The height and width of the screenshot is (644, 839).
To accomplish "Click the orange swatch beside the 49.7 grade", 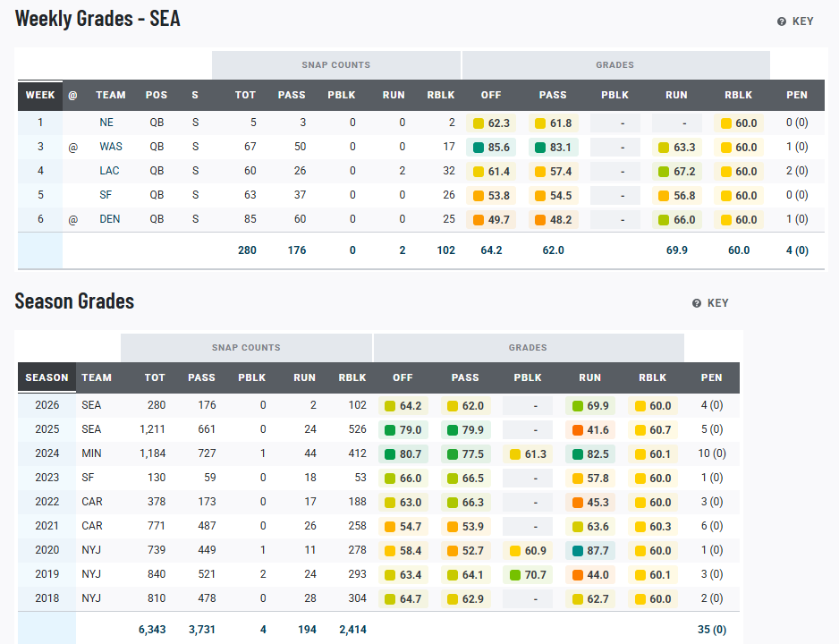I will (479, 220).
